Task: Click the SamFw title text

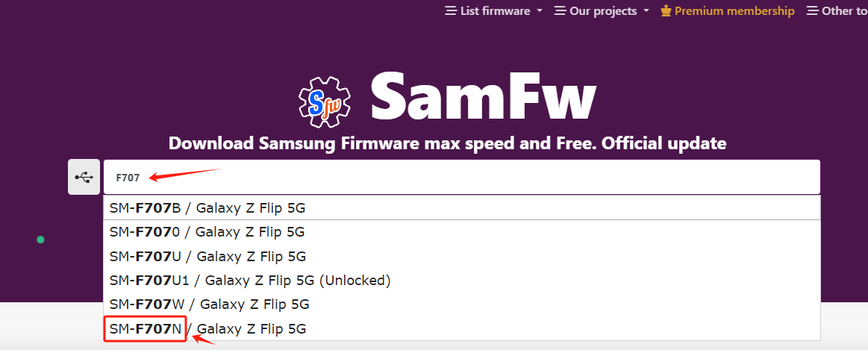Action: point(483,96)
